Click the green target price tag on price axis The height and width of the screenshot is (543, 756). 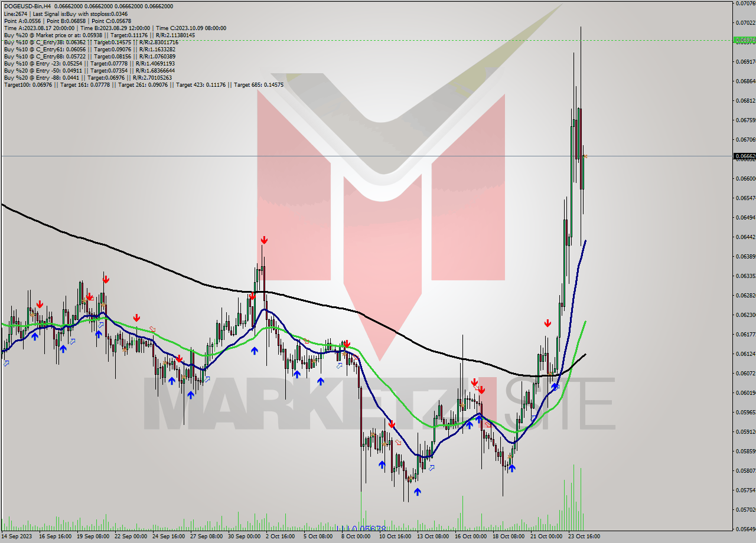[x=744, y=40]
